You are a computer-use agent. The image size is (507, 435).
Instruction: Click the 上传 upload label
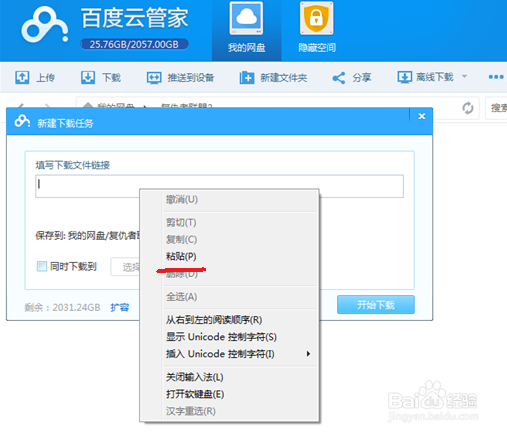coord(45,78)
